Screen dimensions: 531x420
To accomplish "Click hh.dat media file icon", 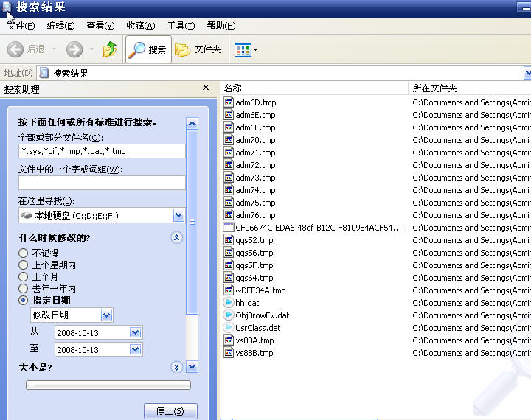I will click(x=229, y=302).
